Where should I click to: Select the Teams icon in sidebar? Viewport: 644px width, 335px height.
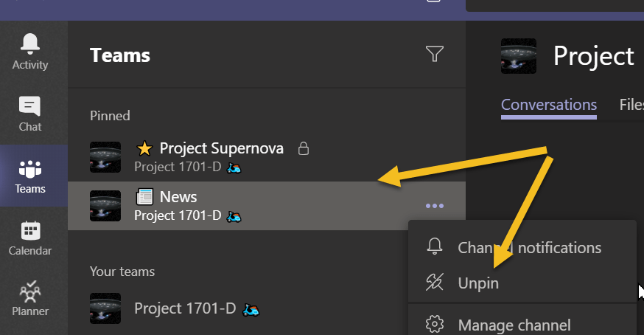[30, 176]
